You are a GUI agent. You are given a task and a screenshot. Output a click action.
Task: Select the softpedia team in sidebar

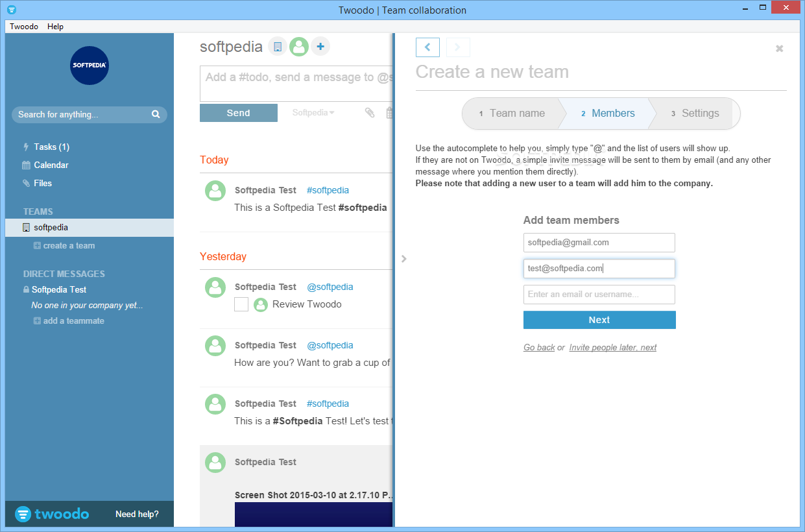tap(90, 228)
